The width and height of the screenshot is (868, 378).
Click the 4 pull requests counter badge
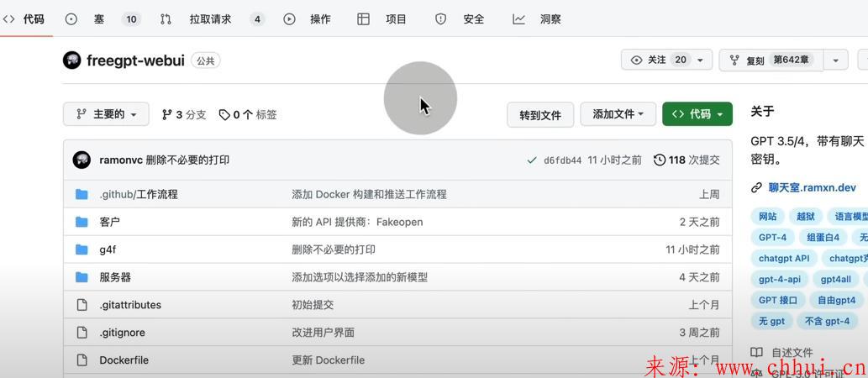257,19
